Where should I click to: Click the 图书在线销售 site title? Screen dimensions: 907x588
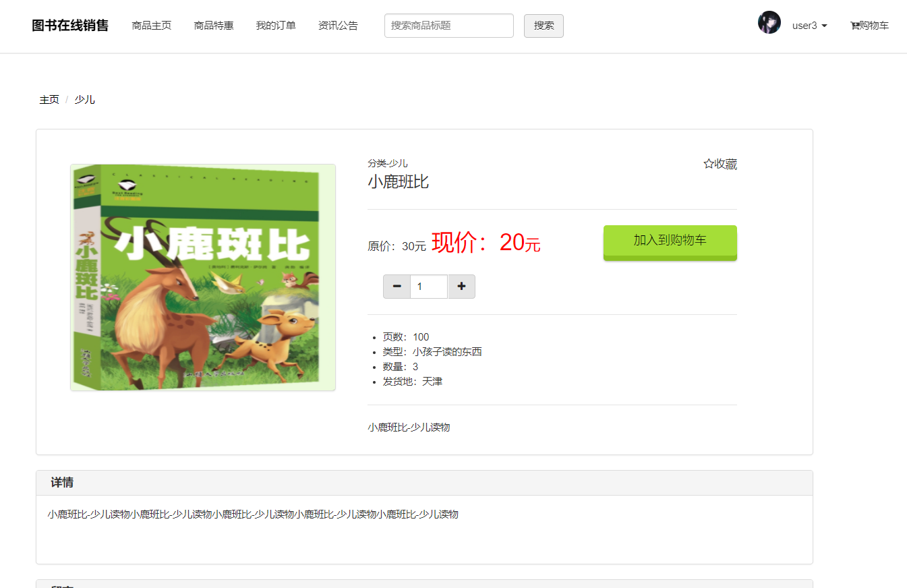70,26
